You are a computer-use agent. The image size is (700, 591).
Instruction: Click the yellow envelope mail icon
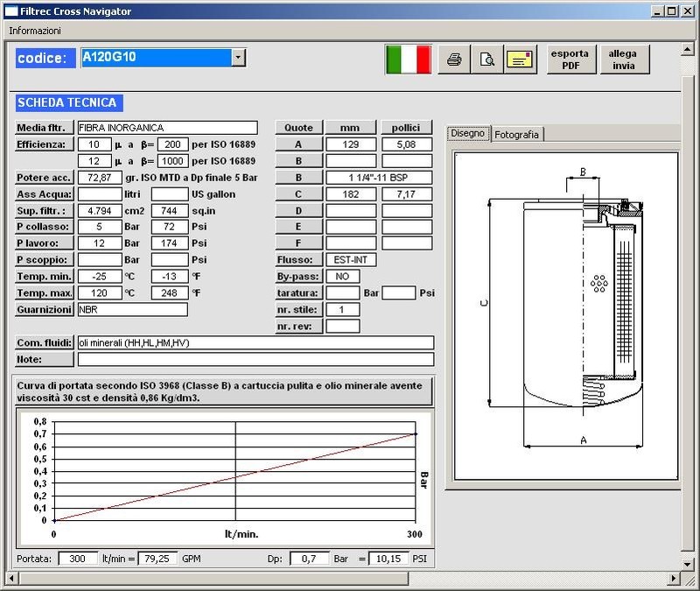tap(521, 60)
